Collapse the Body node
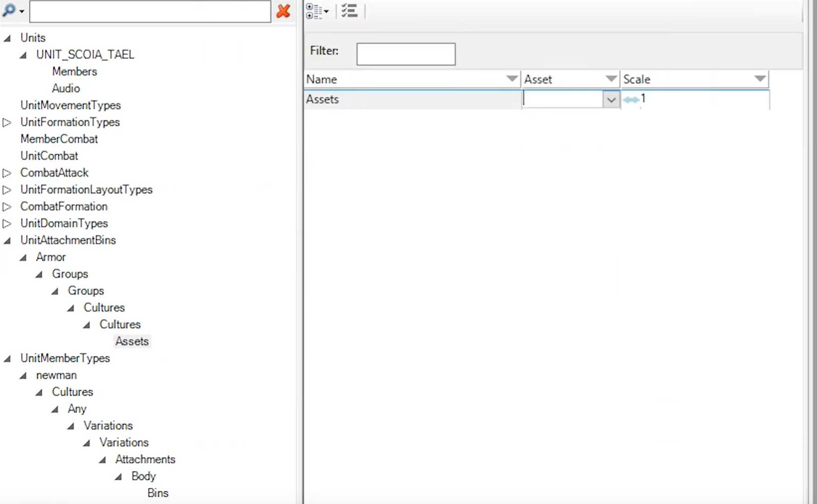817x504 pixels. [x=118, y=476]
